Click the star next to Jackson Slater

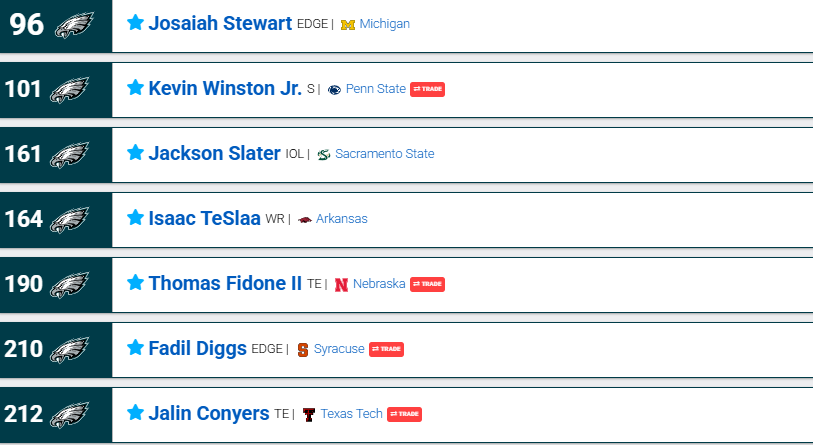click(136, 153)
